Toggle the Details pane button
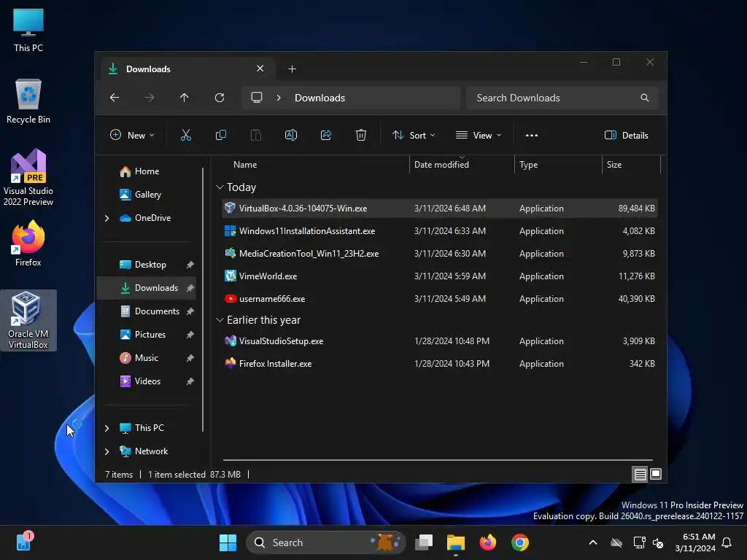Viewport: 747px width, 560px height. [626, 135]
